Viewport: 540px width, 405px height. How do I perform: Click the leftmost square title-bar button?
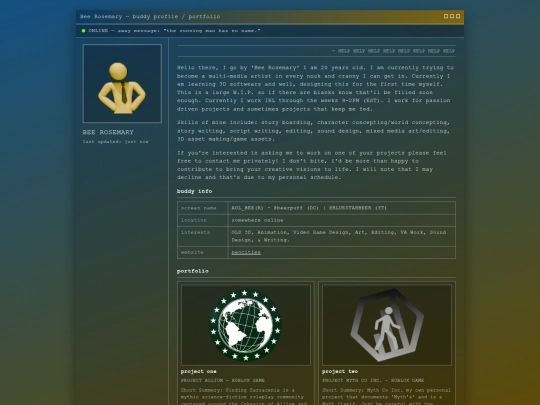click(x=446, y=16)
